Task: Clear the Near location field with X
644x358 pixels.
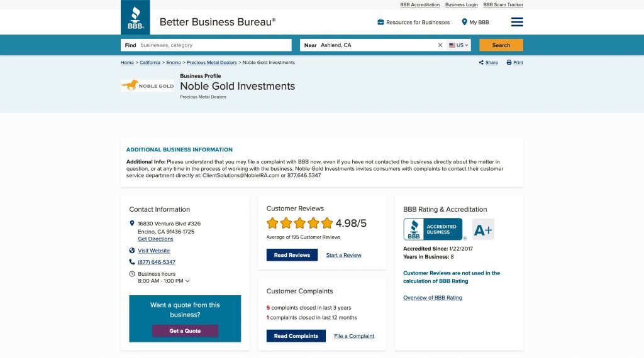Action: coord(440,45)
